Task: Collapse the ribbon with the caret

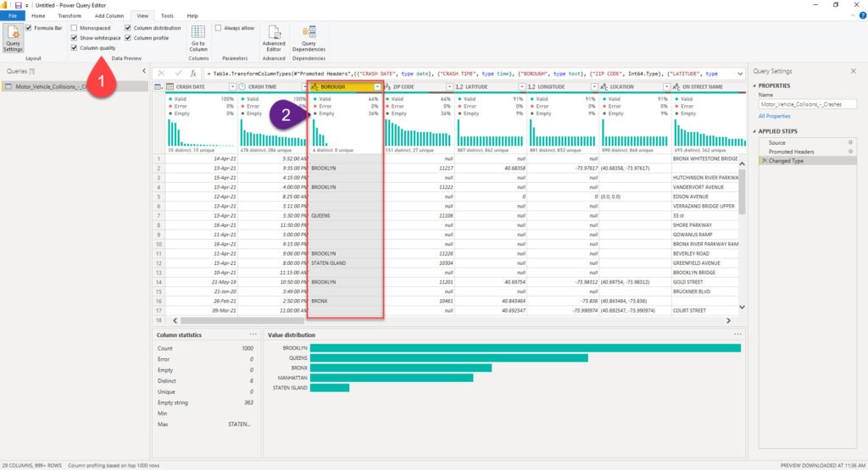Action: pos(853,16)
